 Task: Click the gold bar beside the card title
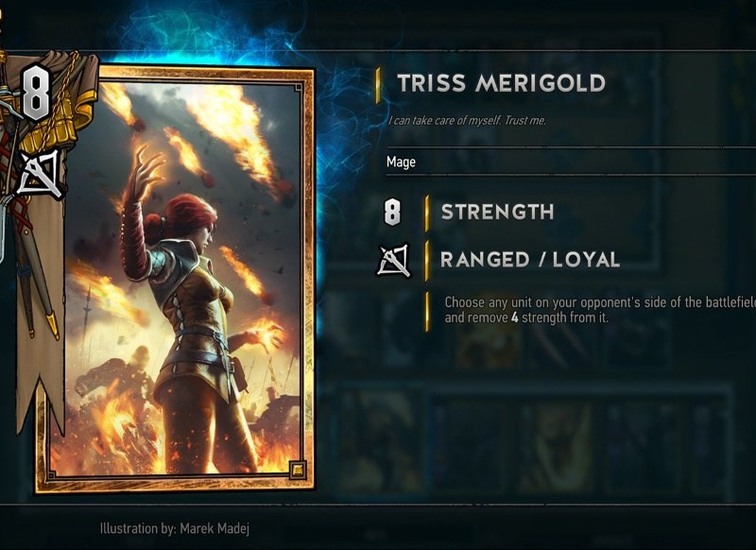click(x=379, y=85)
